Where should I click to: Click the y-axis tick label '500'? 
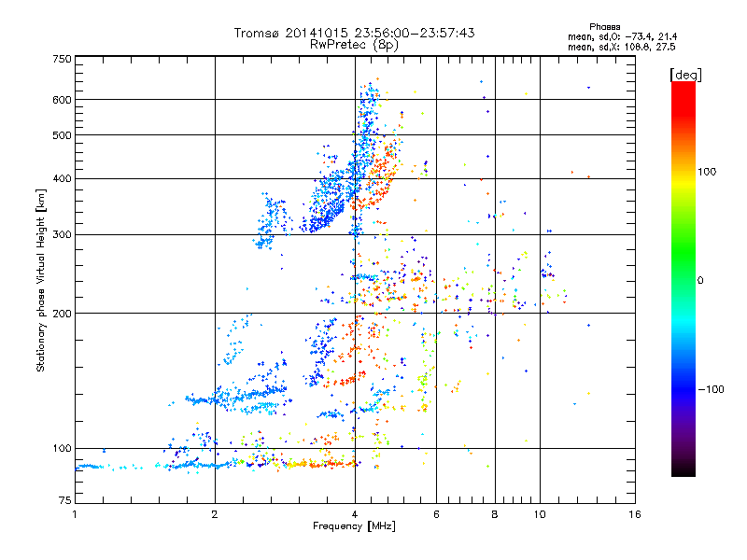(62, 135)
